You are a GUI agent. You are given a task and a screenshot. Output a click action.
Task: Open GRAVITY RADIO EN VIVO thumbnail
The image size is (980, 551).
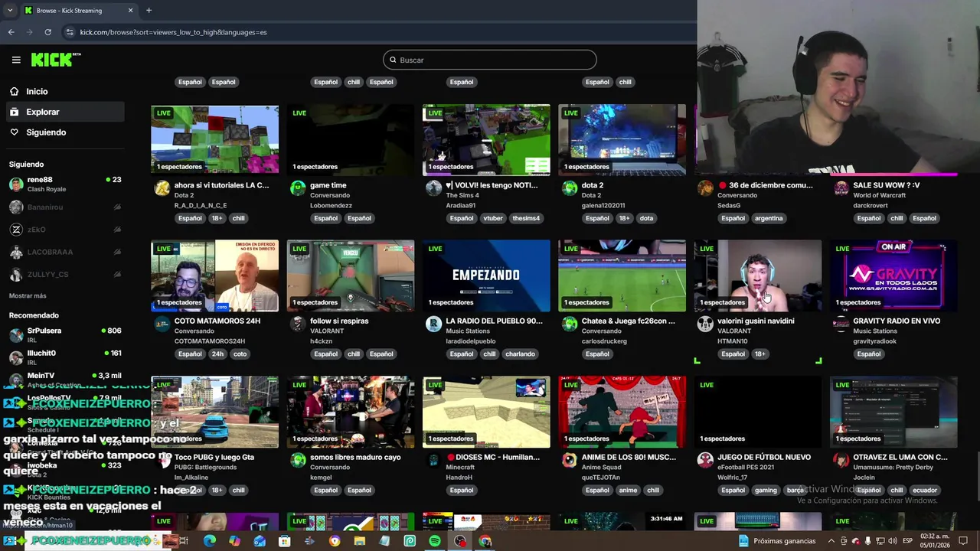coord(893,275)
